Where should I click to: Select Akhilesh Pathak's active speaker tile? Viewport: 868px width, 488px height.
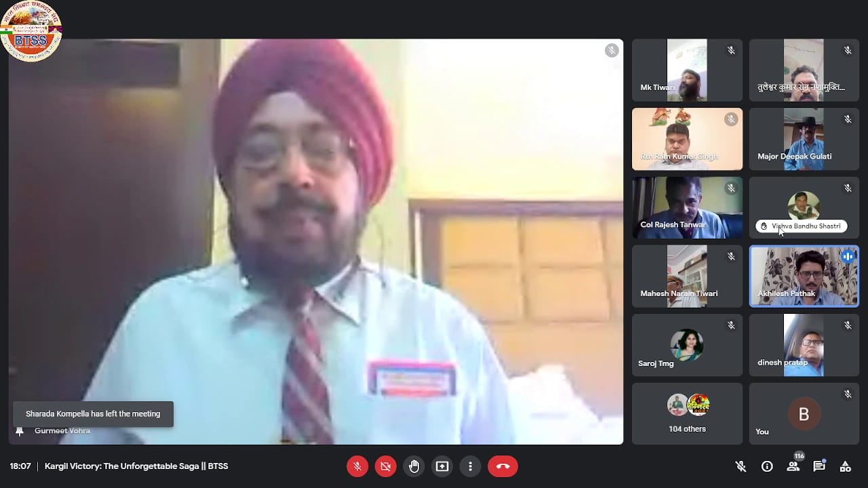pos(804,277)
